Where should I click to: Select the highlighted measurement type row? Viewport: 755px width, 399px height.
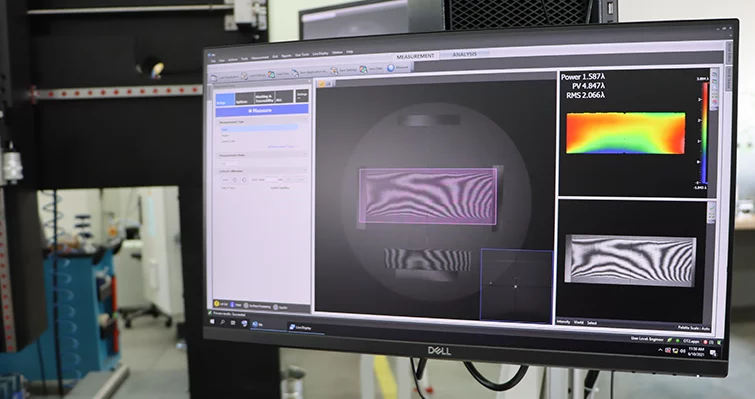coord(259,128)
